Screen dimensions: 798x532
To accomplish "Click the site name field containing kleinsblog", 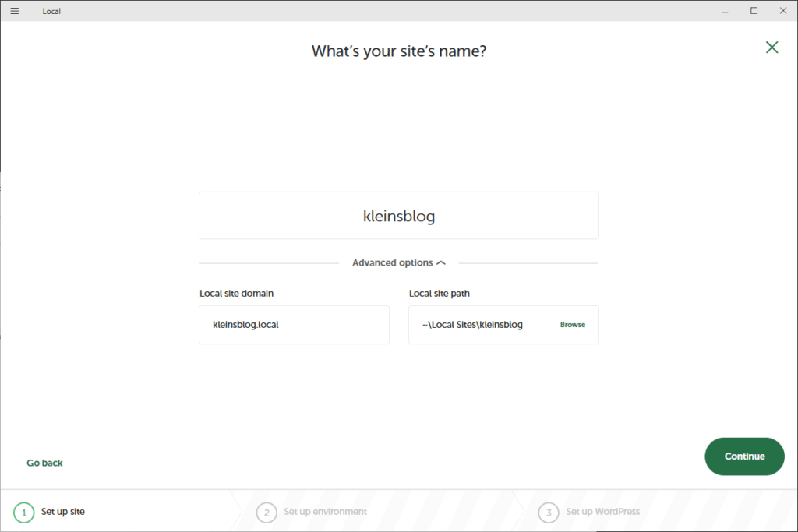I will 398,216.
